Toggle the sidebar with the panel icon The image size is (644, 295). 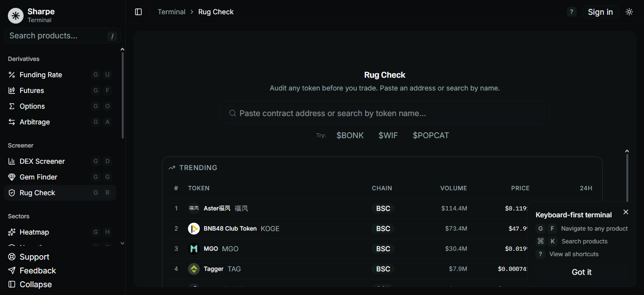pos(138,11)
